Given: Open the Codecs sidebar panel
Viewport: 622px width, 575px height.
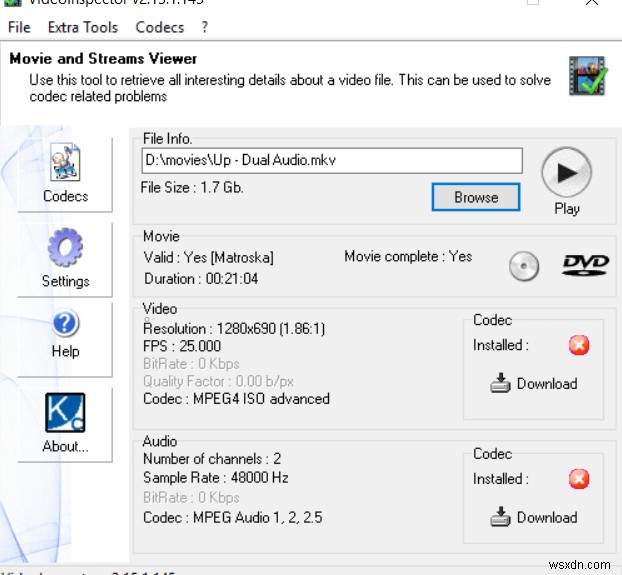Looking at the screenshot, I should (x=65, y=174).
